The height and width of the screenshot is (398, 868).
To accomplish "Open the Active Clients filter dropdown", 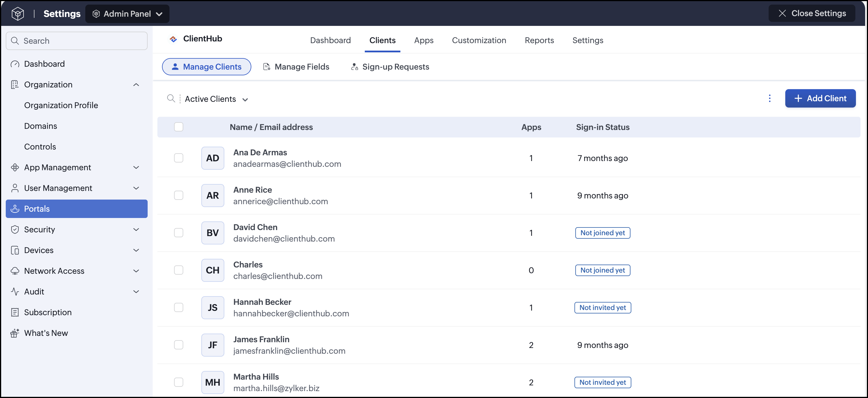I will click(x=216, y=99).
